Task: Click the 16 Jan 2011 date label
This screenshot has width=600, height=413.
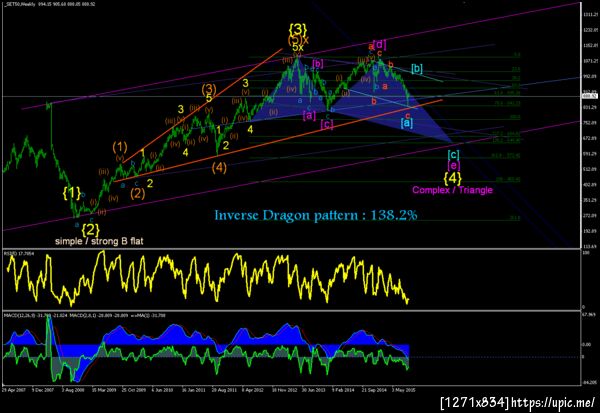Action: (193, 390)
